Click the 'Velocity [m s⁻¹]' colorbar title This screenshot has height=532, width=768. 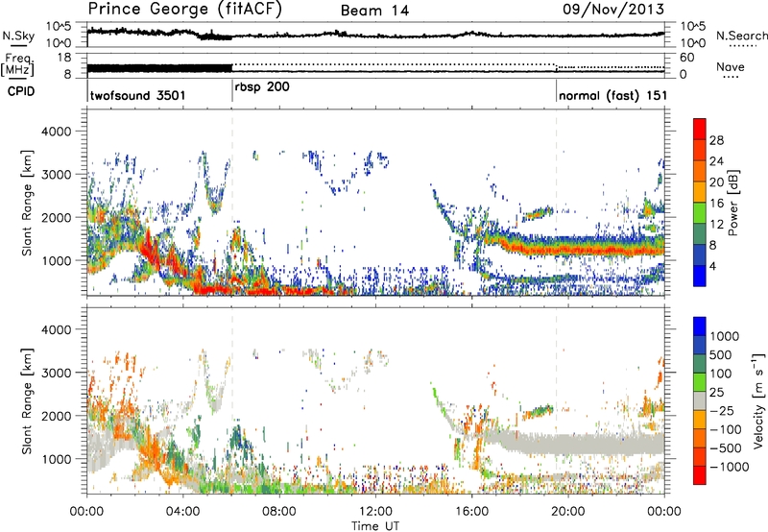(x=758, y=400)
